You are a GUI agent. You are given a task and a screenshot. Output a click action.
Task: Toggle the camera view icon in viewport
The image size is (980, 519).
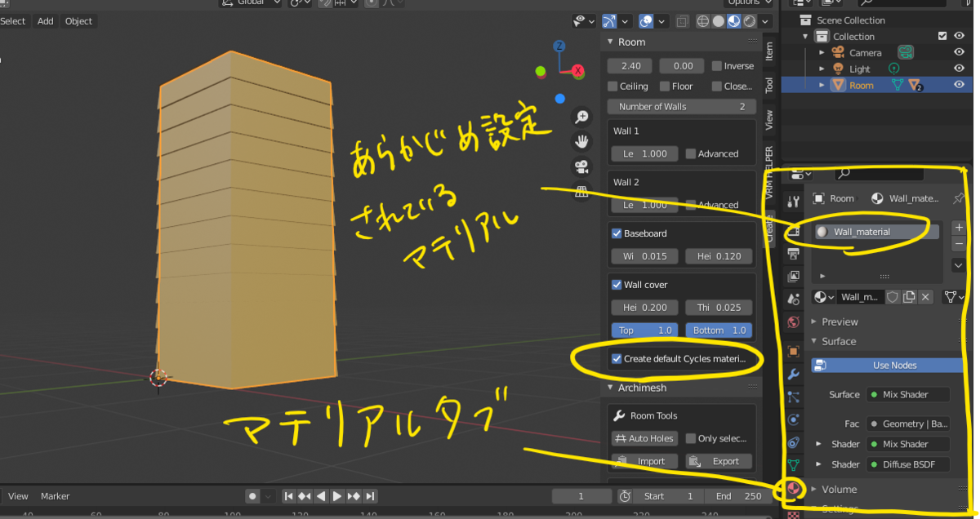[581, 166]
